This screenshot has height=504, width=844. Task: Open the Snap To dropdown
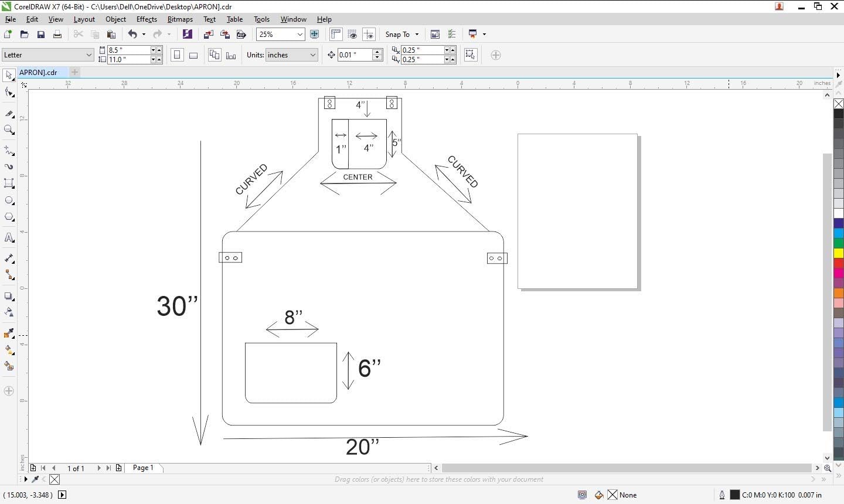pyautogui.click(x=402, y=35)
